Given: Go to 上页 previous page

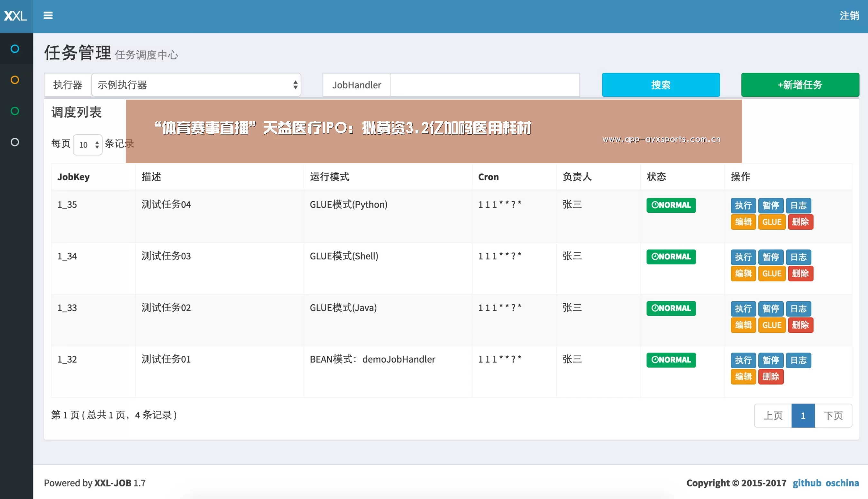Looking at the screenshot, I should (x=773, y=416).
